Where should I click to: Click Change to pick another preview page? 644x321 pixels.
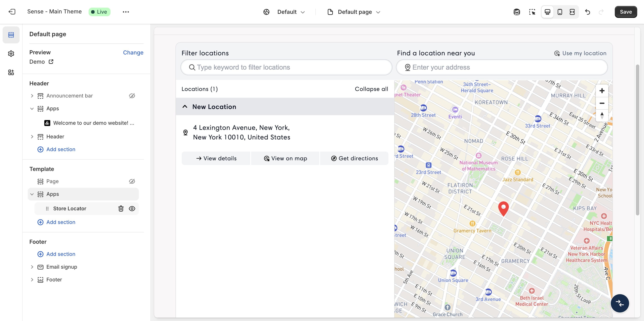[133, 52]
